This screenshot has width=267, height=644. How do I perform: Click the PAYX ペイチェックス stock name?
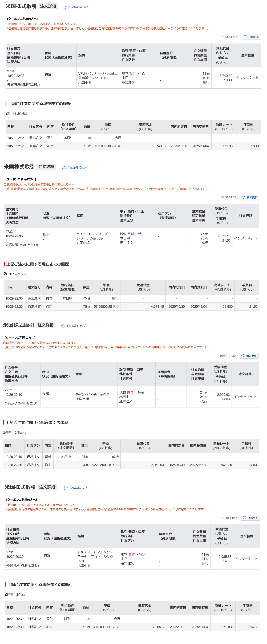[x=93, y=395]
